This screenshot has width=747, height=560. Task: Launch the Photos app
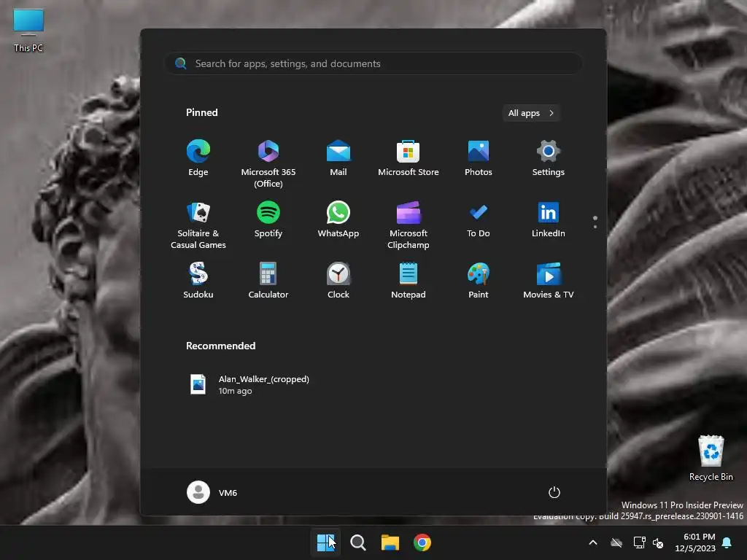479,158
